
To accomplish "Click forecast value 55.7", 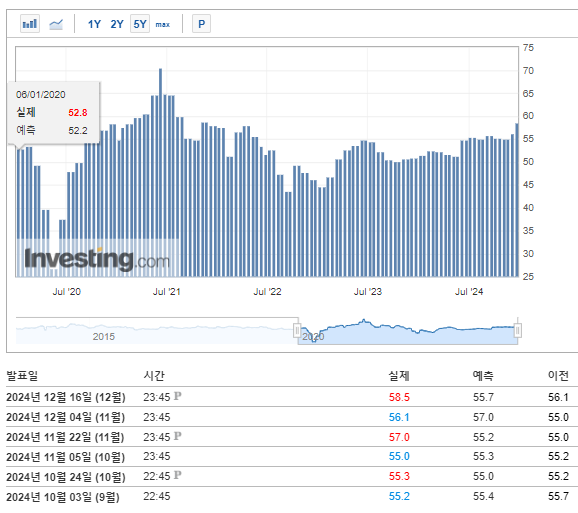I will pyautogui.click(x=483, y=397).
